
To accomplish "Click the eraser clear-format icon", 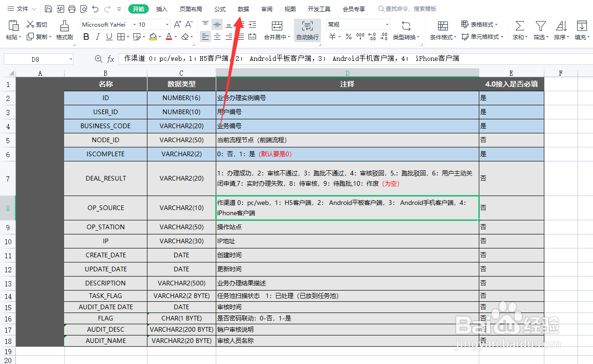I will [x=185, y=36].
